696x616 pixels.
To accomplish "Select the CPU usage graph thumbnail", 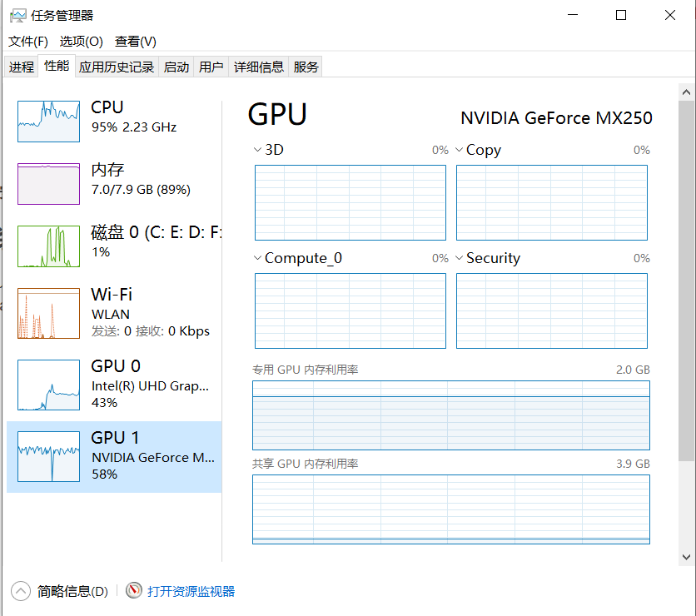I will pos(49,122).
